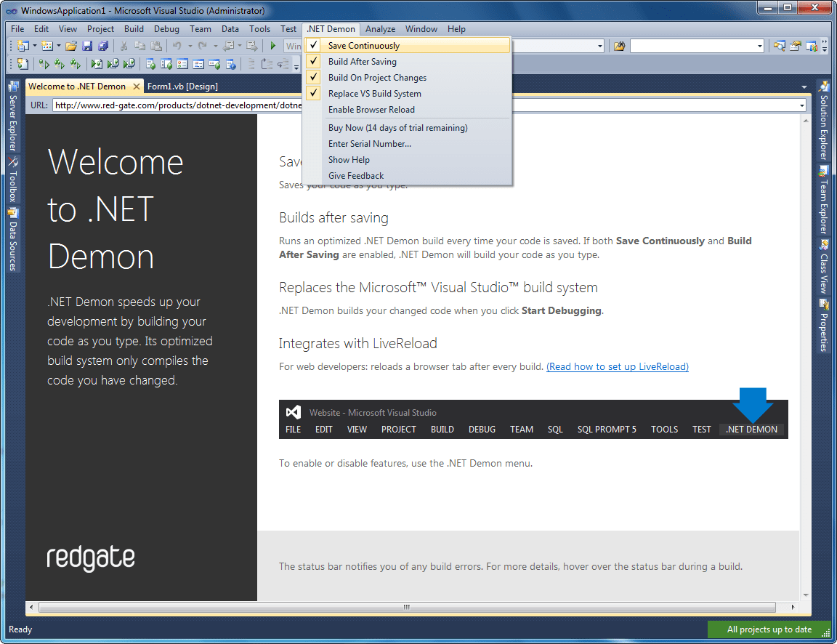This screenshot has width=837, height=644.
Task: Click the Redo arrow icon
Action: tap(202, 46)
